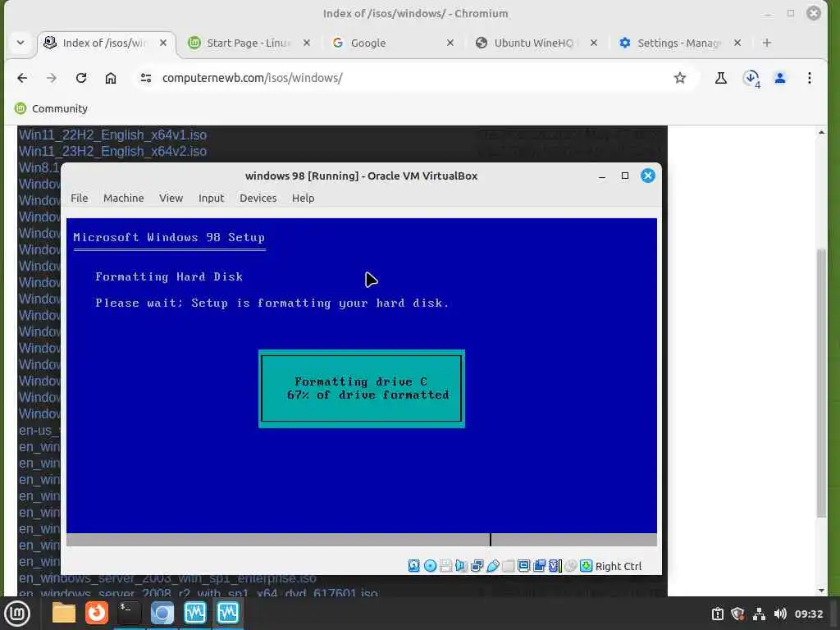Click the network adapter indicator in VirtualBox
Screen dimensions: 840x630
pyautogui.click(x=477, y=566)
